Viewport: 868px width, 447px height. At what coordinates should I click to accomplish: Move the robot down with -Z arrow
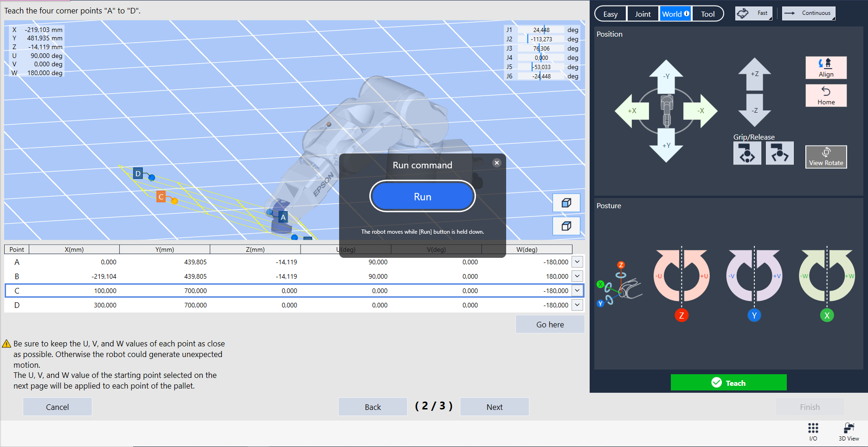coord(754,110)
